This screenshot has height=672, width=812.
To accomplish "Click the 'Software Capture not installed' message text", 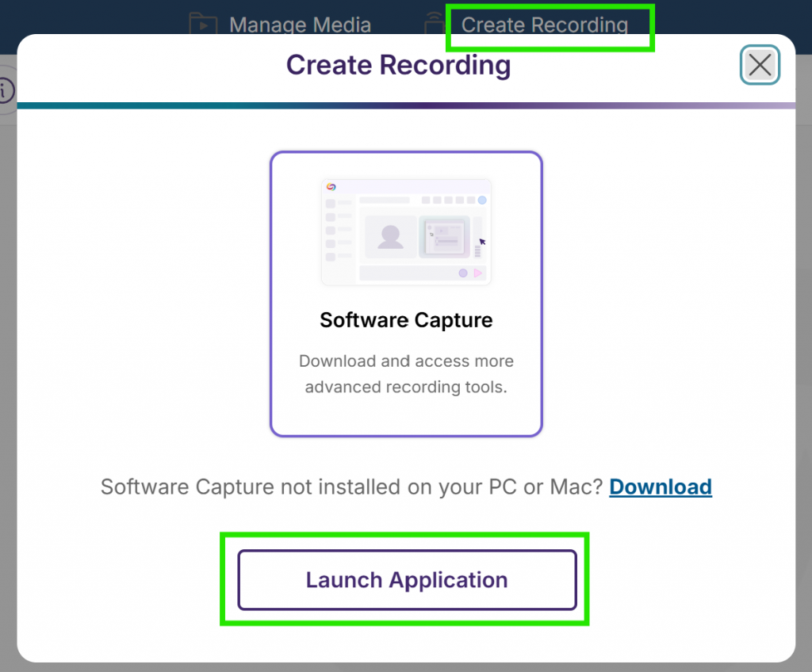I will [x=352, y=487].
